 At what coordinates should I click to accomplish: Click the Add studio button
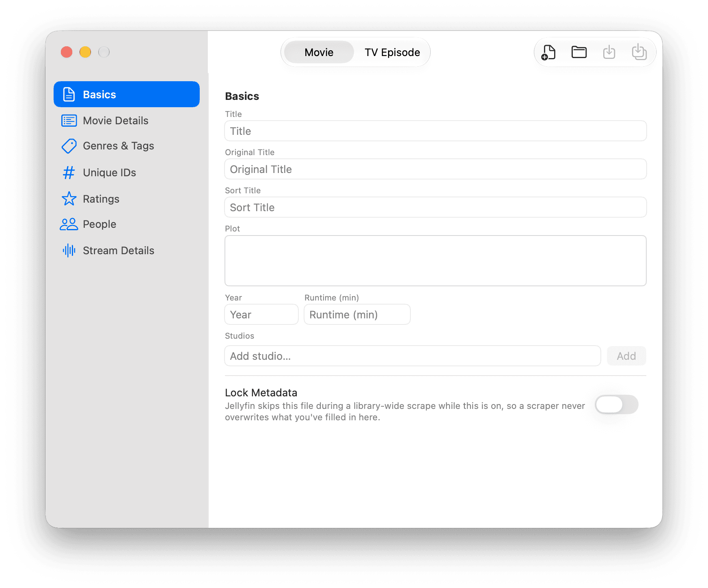pyautogui.click(x=626, y=356)
